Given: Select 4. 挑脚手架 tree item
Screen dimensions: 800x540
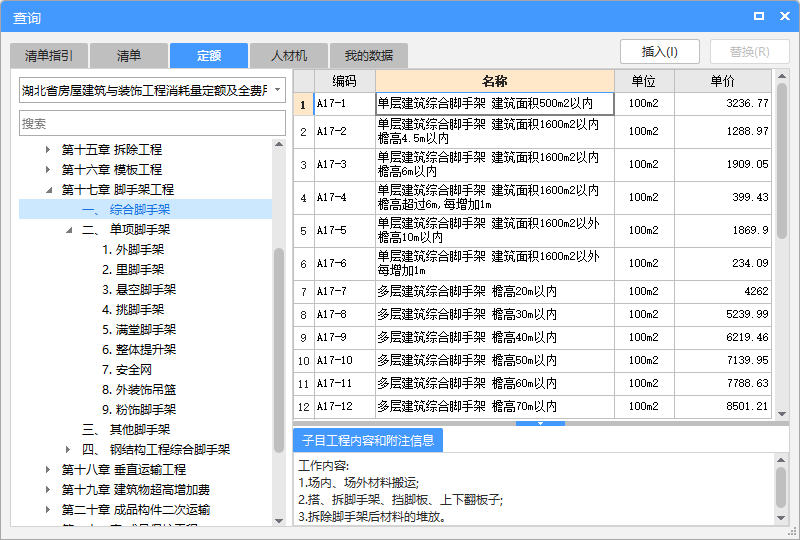Looking at the screenshot, I should [133, 309].
